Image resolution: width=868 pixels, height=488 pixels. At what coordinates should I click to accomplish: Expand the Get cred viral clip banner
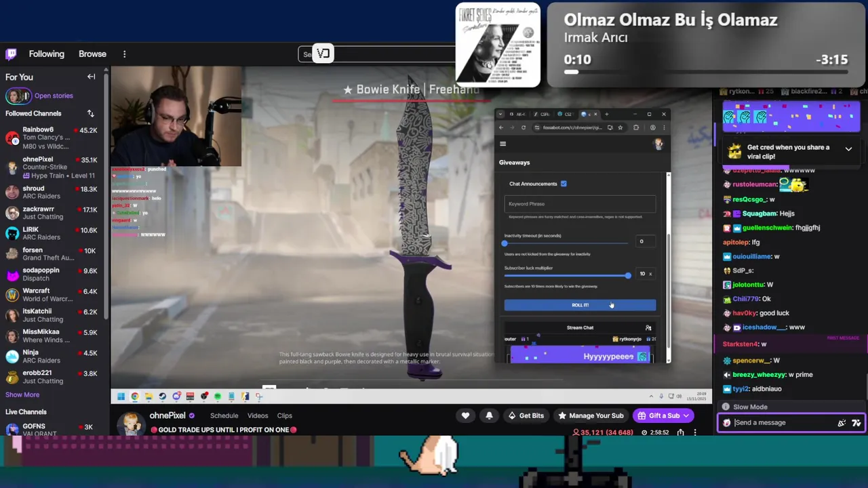click(848, 148)
